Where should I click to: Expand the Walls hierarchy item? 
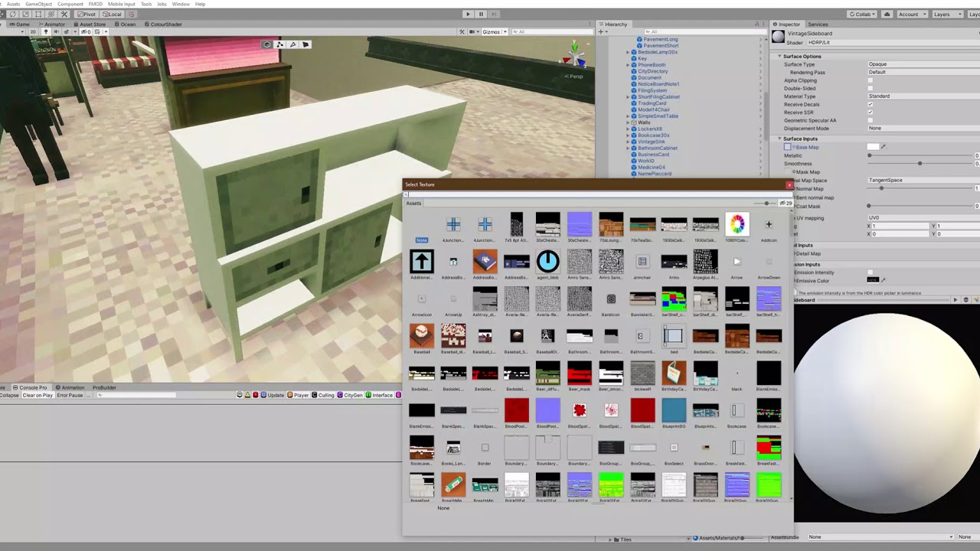(629, 122)
